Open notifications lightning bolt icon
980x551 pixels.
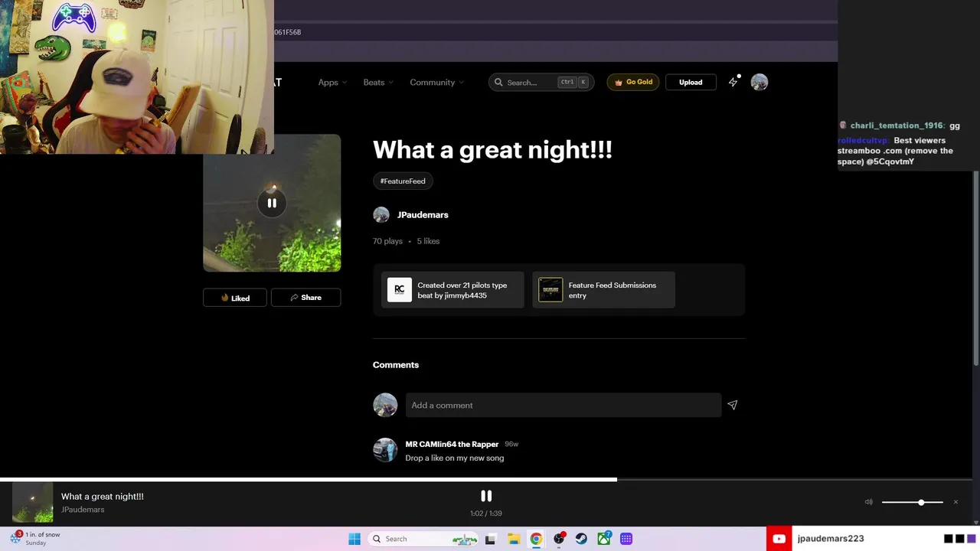tap(733, 82)
